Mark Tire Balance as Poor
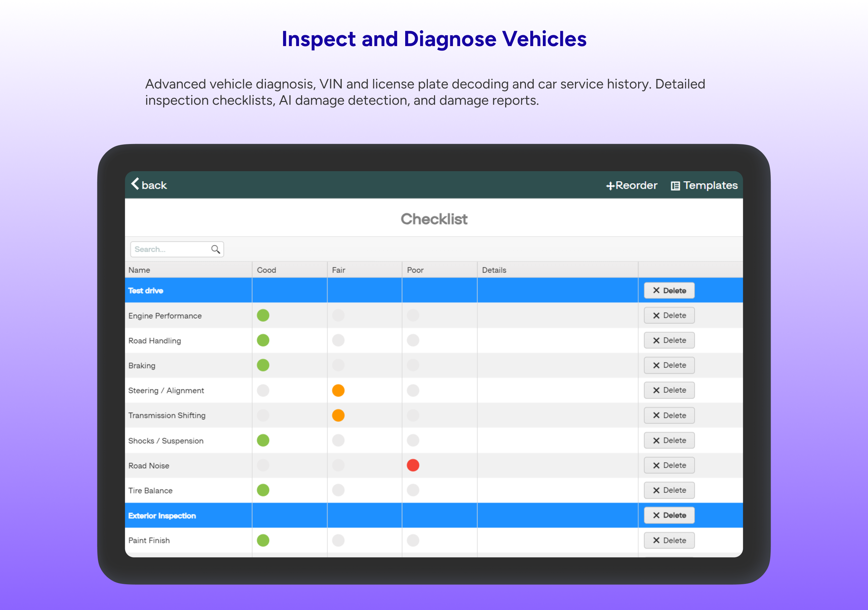The height and width of the screenshot is (610, 868). (x=413, y=490)
